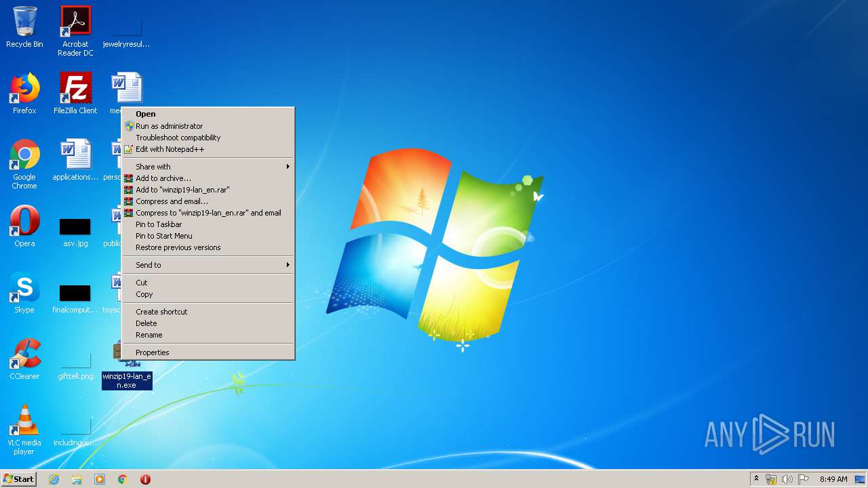Launch Internet Explorer from the taskbar
The height and width of the screenshot is (488, 868).
(x=54, y=479)
